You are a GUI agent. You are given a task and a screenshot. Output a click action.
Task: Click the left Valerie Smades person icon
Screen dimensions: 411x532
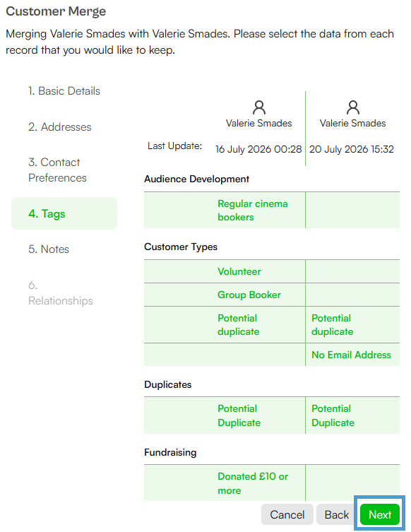258,107
